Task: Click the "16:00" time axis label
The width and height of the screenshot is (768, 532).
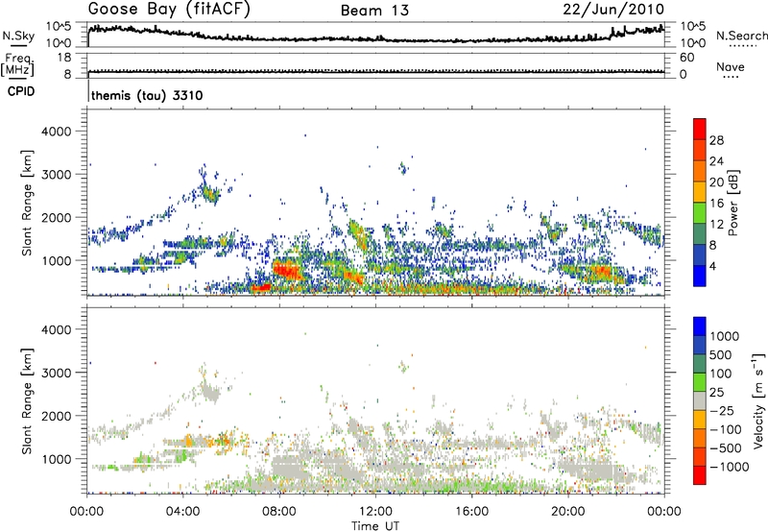Action: (471, 512)
